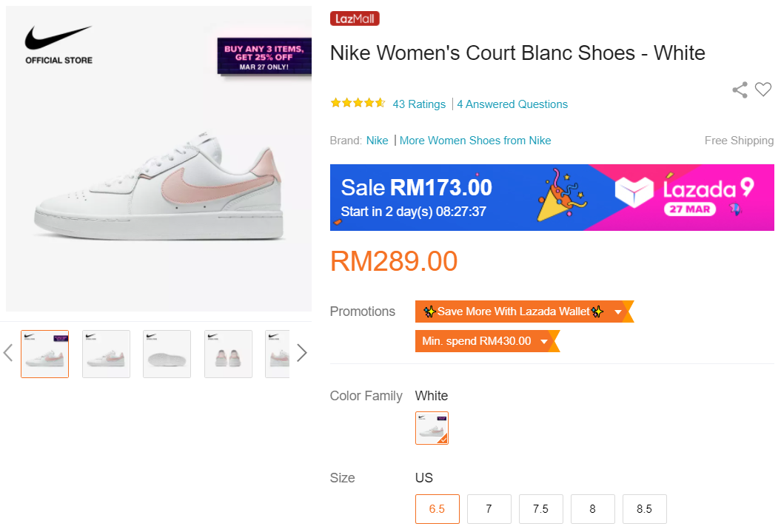Click the five-star rating icons
The height and width of the screenshot is (532, 781).
pyautogui.click(x=358, y=104)
